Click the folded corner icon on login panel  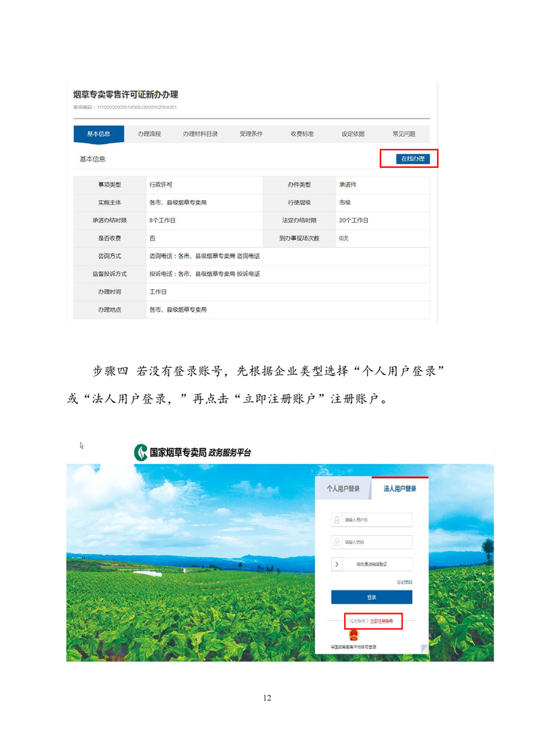pyautogui.click(x=424, y=648)
